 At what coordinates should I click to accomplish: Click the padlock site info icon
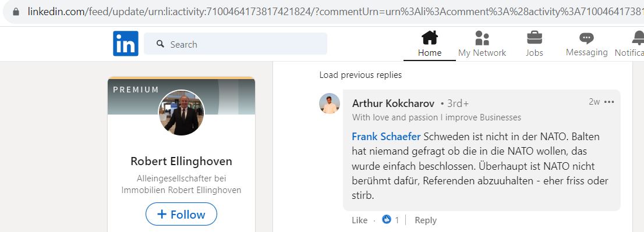(16, 12)
